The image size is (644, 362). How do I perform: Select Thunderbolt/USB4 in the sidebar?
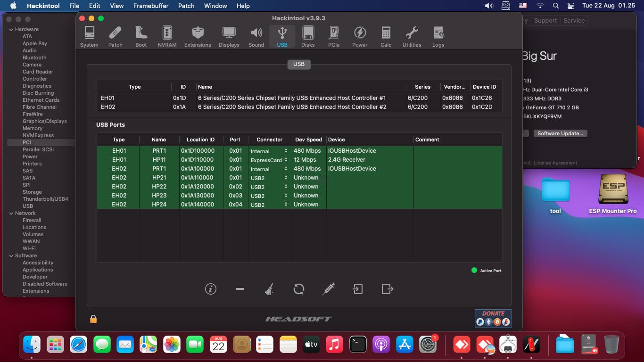(45, 199)
